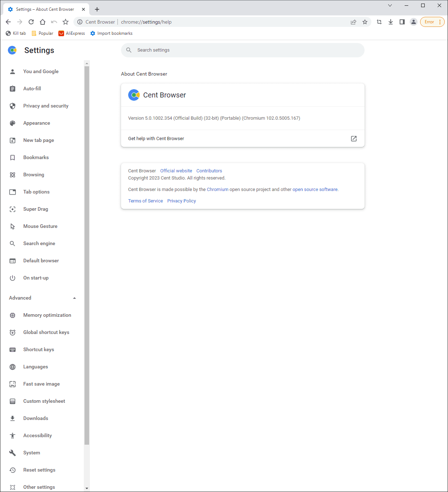
Task: Open Auto-fill settings section
Action: tap(32, 89)
